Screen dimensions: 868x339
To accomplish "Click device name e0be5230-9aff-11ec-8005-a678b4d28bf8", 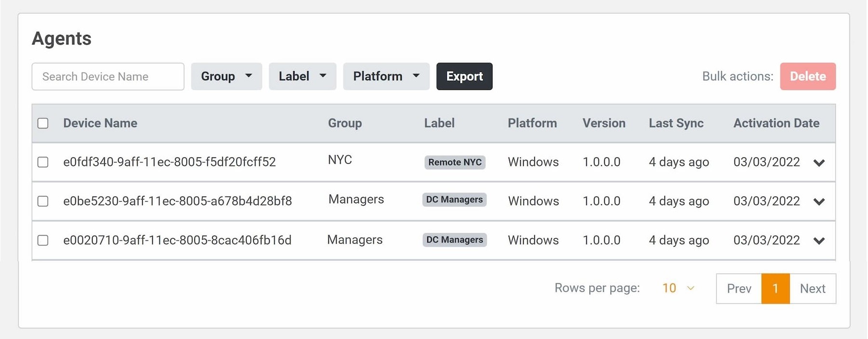I will coord(177,201).
